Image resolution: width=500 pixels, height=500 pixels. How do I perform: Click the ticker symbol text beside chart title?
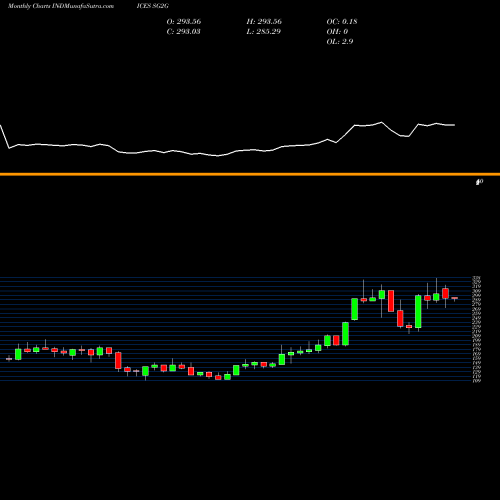point(152,6)
